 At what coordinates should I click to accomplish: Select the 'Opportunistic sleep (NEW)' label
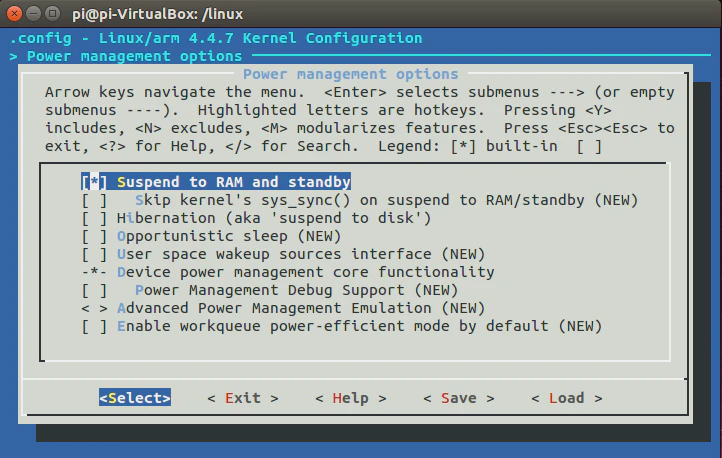(229, 236)
